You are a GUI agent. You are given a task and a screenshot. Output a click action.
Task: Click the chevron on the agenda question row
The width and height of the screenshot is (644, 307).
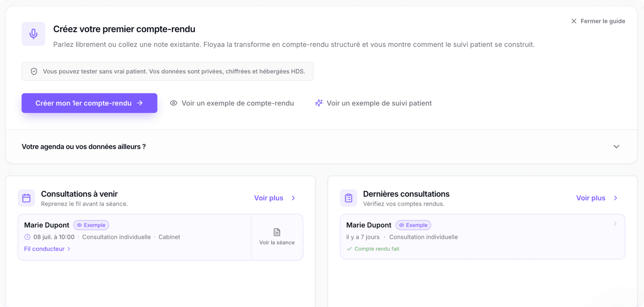[616, 147]
